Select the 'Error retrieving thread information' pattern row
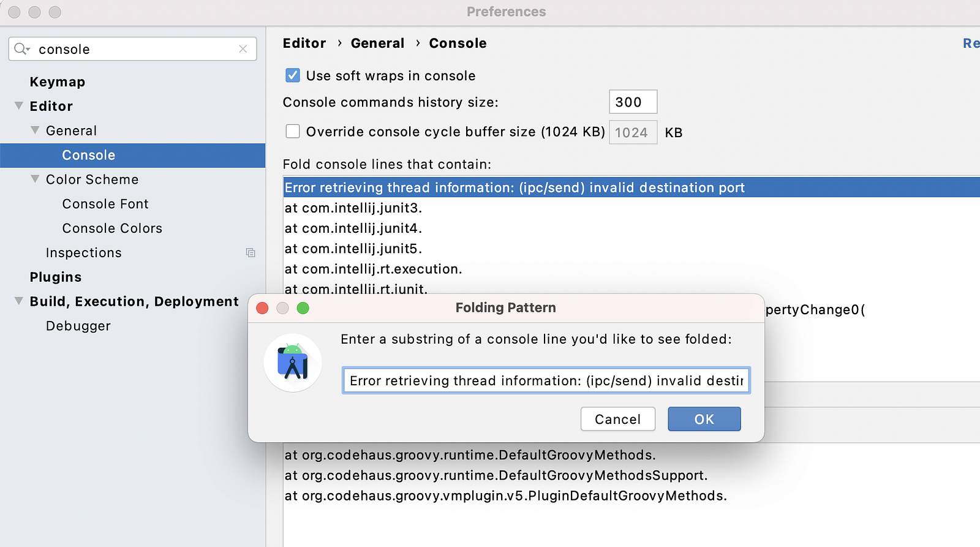This screenshot has width=980, height=547. pyautogui.click(x=631, y=187)
